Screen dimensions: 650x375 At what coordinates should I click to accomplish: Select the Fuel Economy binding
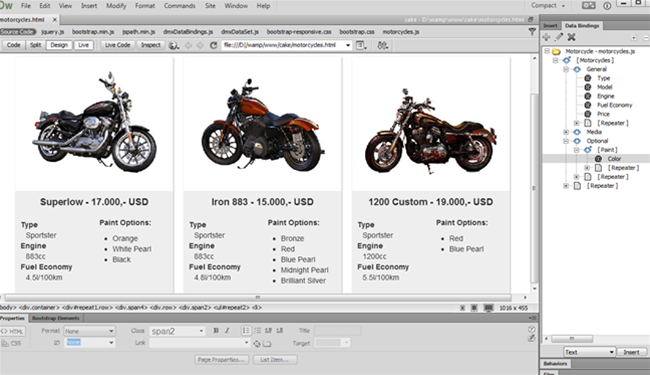614,105
